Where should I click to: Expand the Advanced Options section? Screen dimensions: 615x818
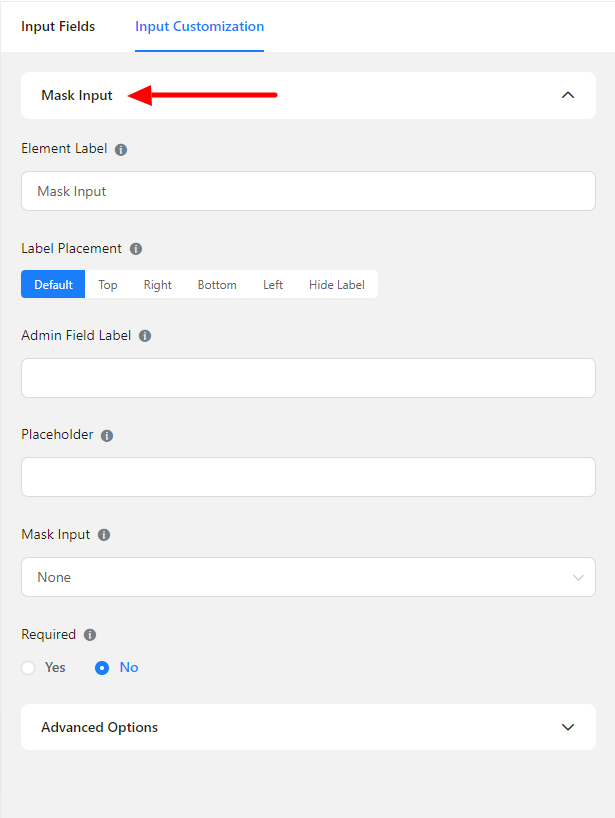point(568,727)
